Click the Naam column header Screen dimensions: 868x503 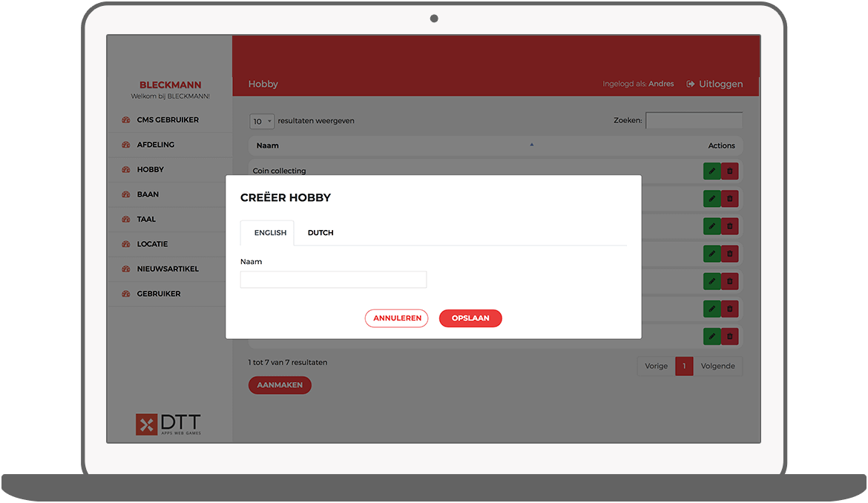point(267,145)
